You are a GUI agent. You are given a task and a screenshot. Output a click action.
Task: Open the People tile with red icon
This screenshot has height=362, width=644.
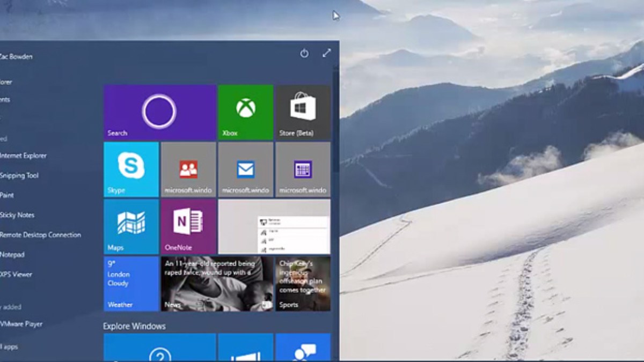(188, 169)
